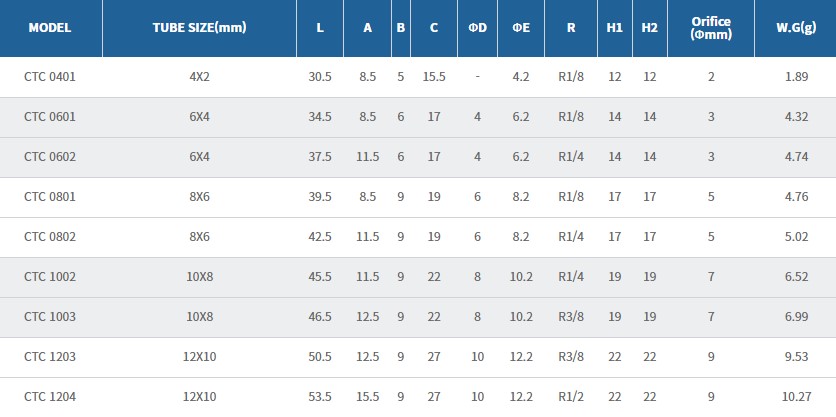836x417 pixels.
Task: Select the CTC 0401 model cell
Action: pyautogui.click(x=50, y=77)
